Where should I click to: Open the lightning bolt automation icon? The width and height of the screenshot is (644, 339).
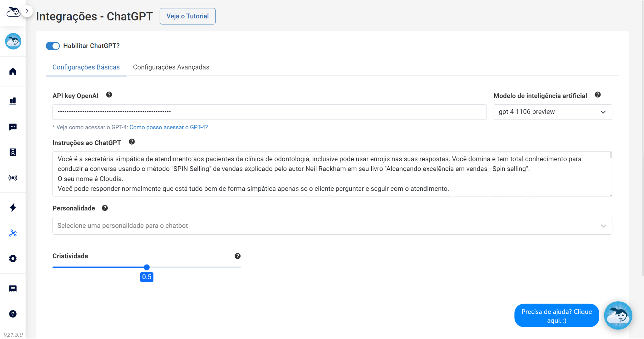[x=13, y=208]
